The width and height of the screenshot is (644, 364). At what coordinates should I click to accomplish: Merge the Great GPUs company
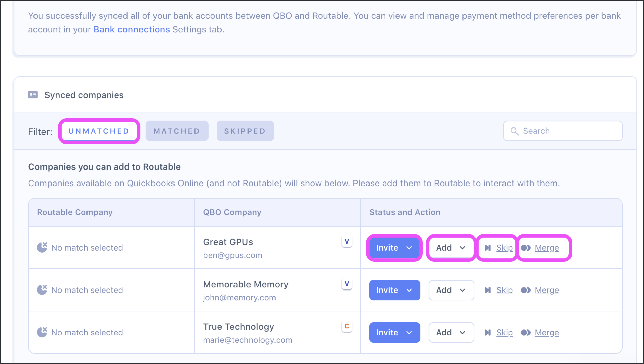tap(547, 248)
